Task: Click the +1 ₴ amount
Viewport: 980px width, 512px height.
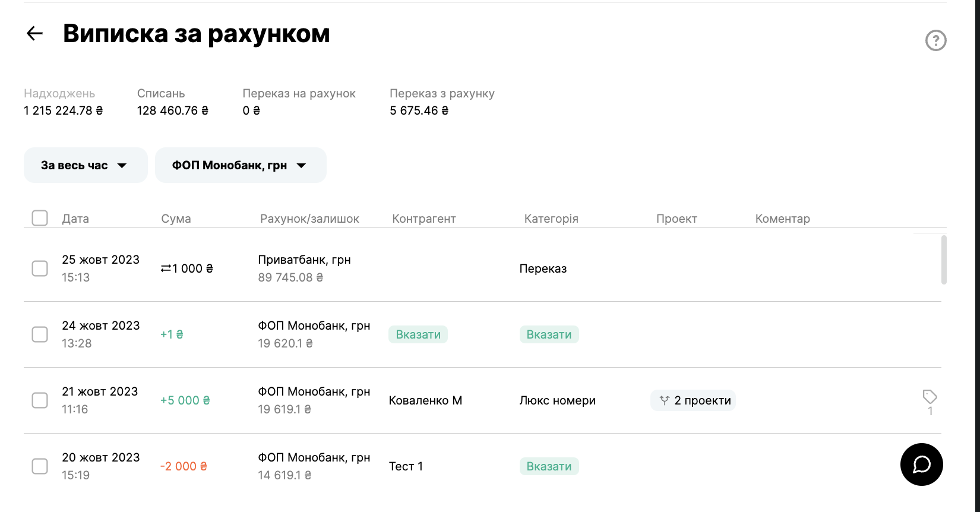Action: 172,334
